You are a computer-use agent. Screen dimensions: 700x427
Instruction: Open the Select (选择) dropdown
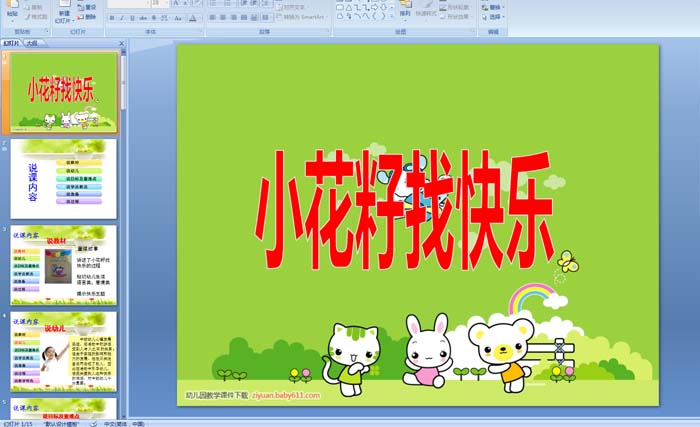point(493,17)
